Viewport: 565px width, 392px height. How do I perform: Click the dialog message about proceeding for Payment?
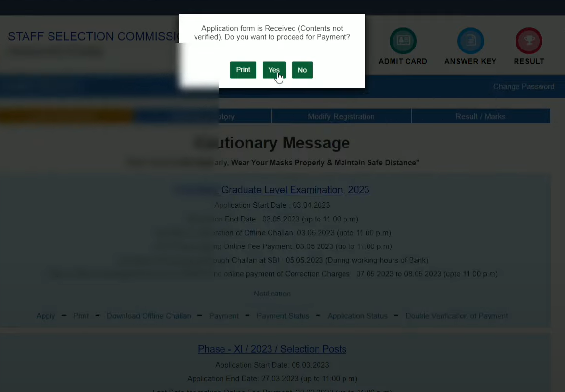272,33
